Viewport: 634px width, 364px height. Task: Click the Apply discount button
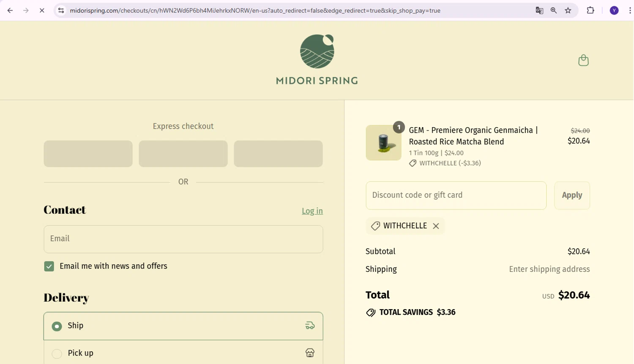click(572, 196)
